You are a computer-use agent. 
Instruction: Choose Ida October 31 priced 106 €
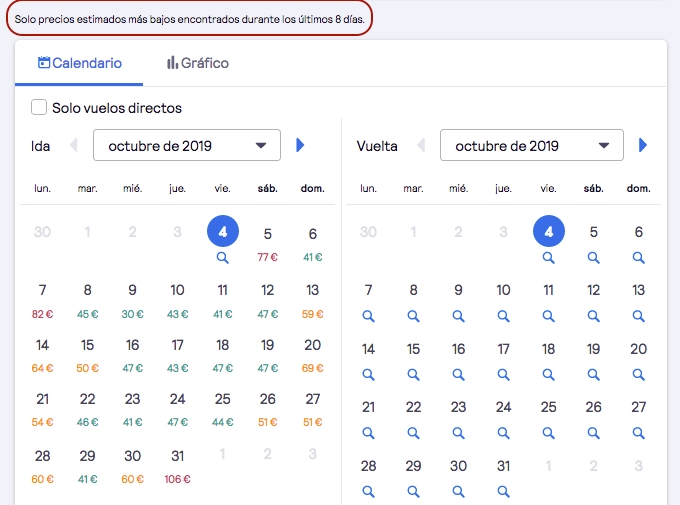point(177,466)
